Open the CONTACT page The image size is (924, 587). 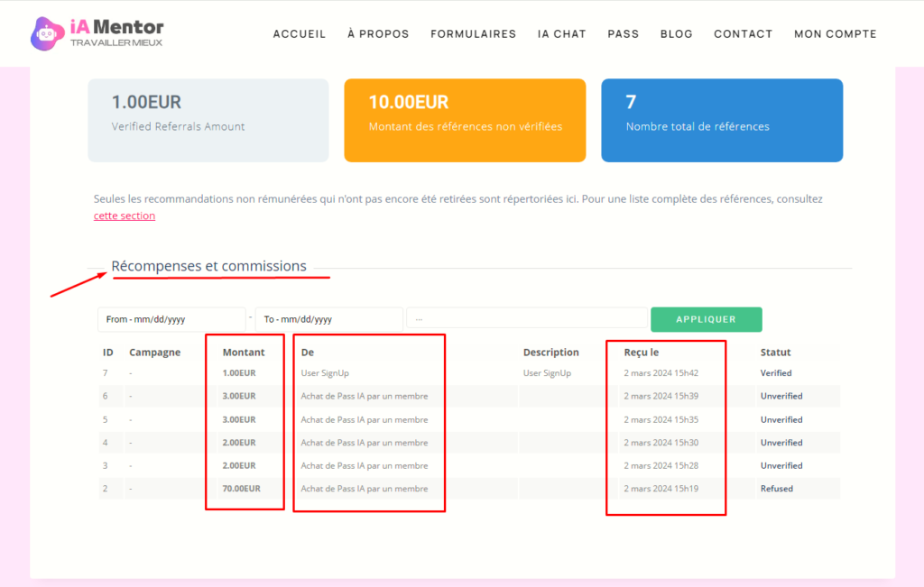coord(744,34)
